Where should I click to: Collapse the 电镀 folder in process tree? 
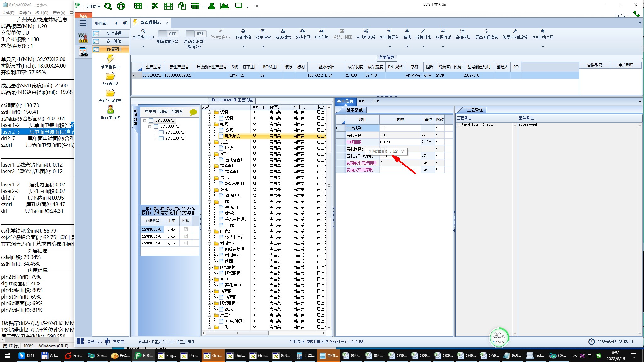(210, 124)
